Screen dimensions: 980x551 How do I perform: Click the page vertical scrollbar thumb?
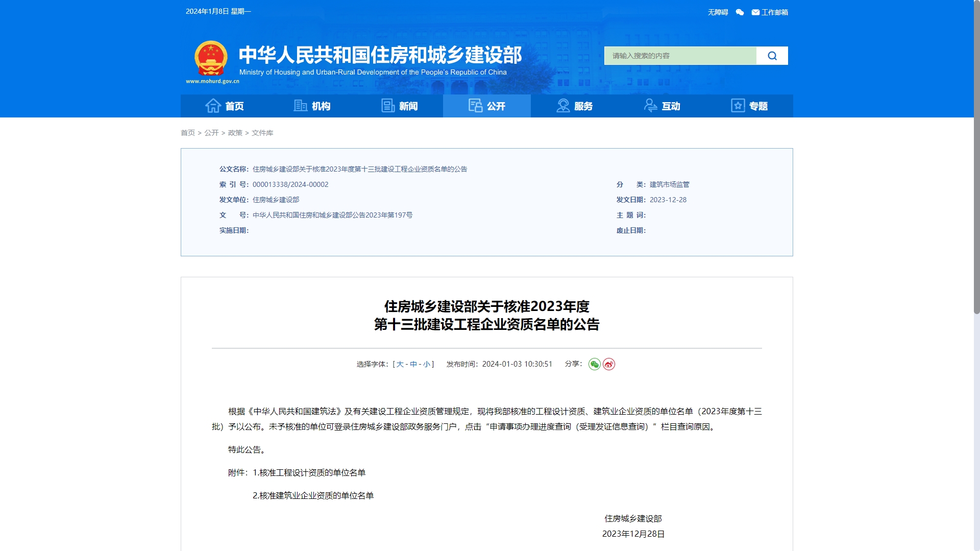977,157
